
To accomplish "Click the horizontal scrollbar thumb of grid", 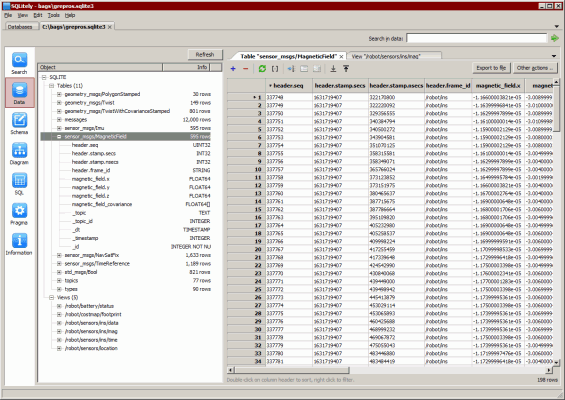I will coord(292,370).
